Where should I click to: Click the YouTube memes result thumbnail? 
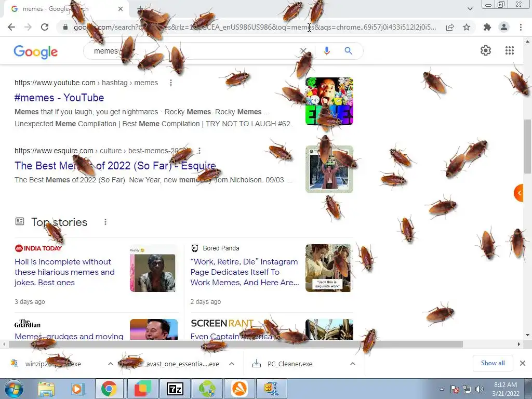click(x=329, y=101)
